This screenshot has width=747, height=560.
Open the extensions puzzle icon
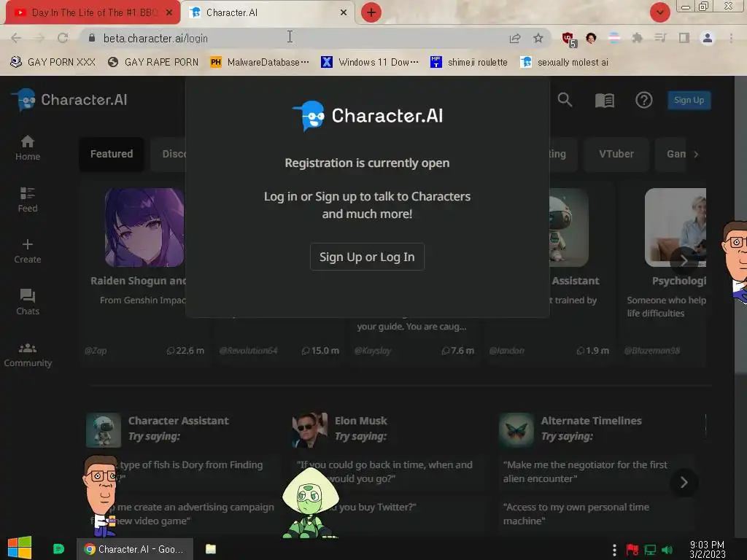(x=637, y=38)
